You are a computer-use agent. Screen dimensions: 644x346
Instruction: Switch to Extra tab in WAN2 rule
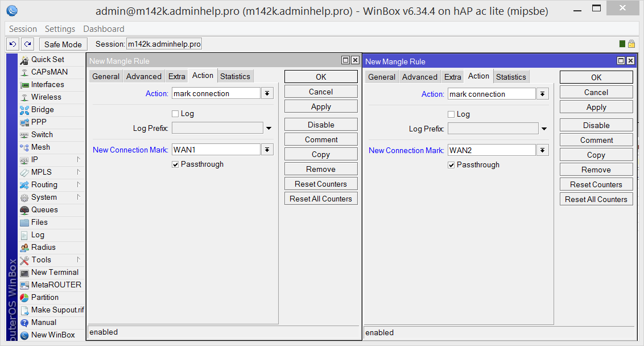pos(453,77)
